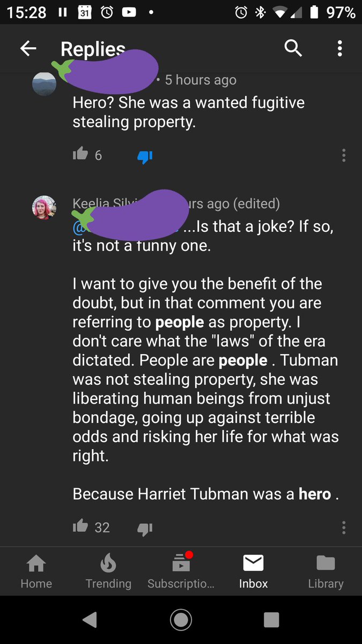
Task: Open search with the magnifier icon
Action: point(293,49)
